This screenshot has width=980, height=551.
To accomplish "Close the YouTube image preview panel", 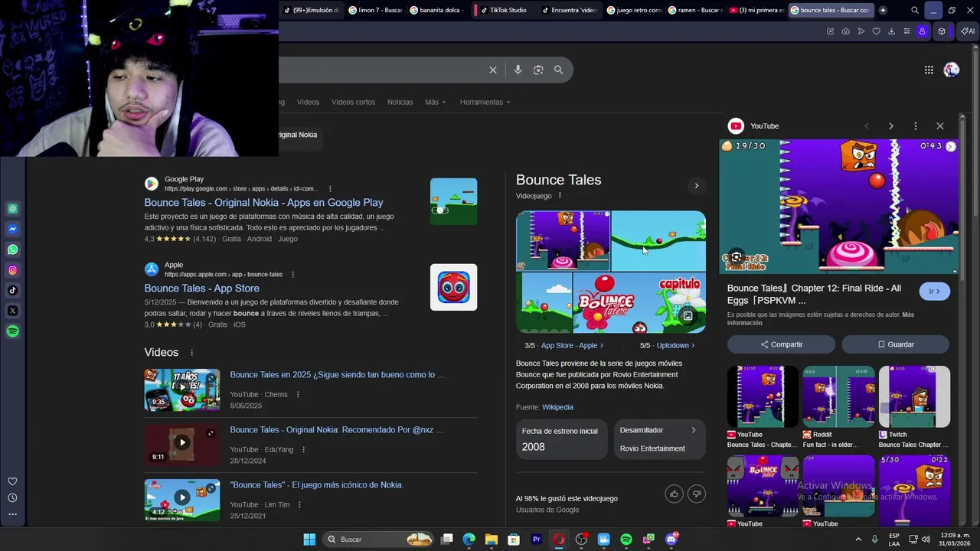I will tap(940, 126).
